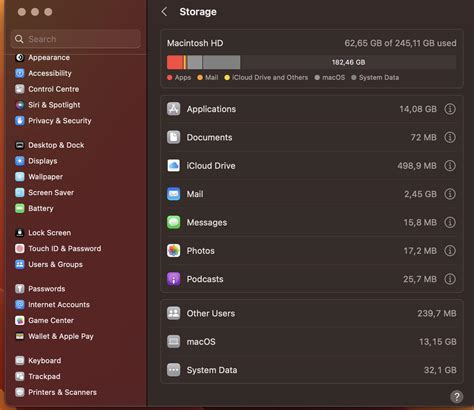Click the 498,9 MB iCloud Drive value
Image resolution: width=474 pixels, height=410 pixels.
click(417, 166)
